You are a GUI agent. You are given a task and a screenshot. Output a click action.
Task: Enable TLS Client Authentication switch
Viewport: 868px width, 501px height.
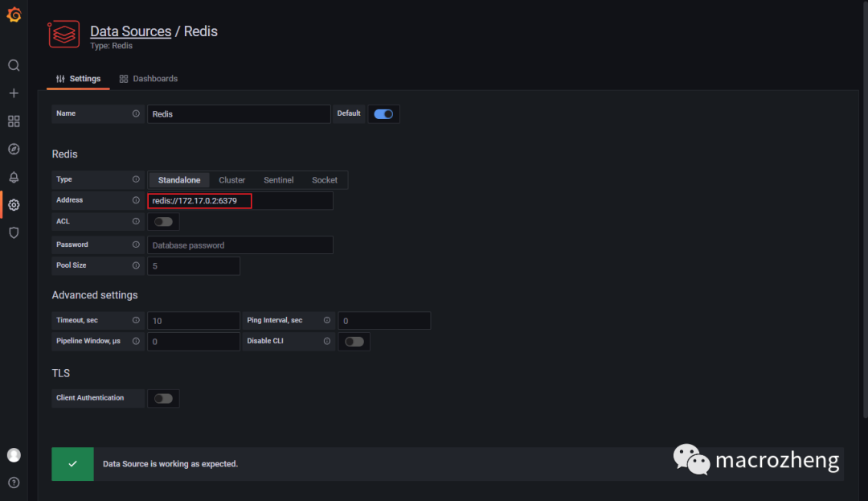coord(163,399)
